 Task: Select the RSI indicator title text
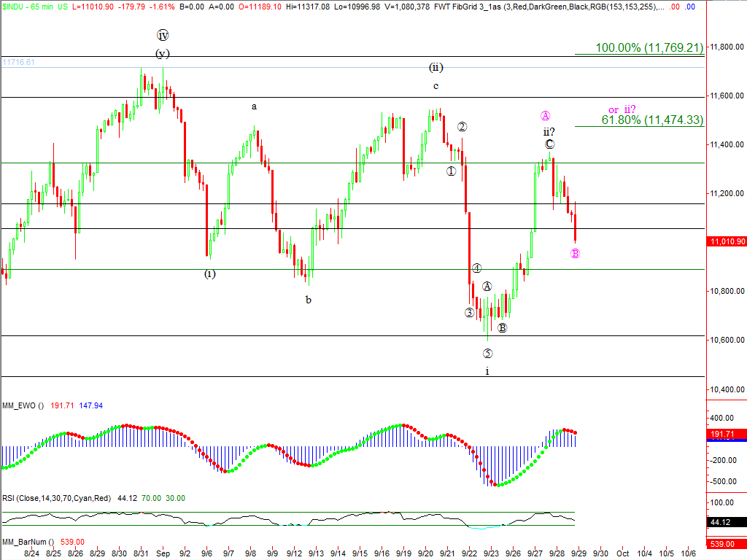[x=55, y=498]
